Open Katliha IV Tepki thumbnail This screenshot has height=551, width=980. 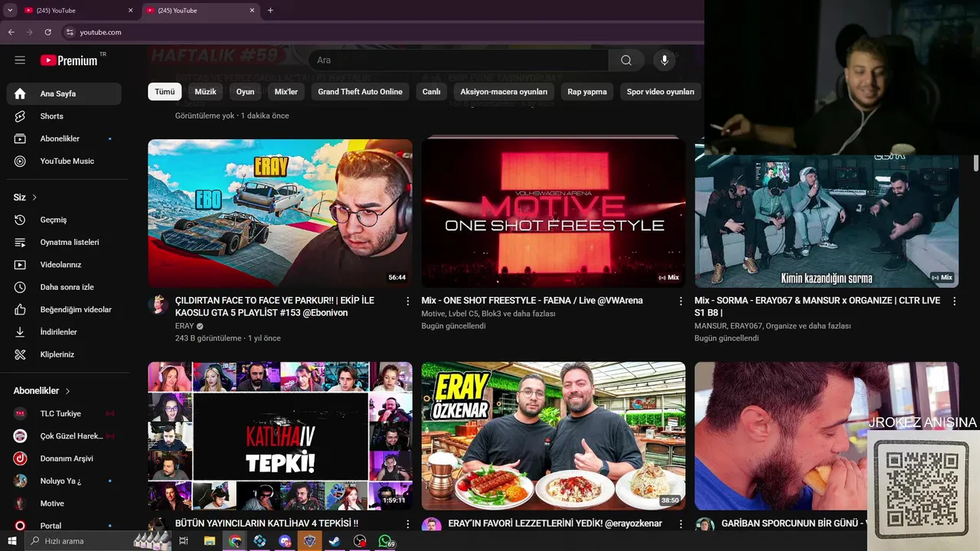(280, 436)
